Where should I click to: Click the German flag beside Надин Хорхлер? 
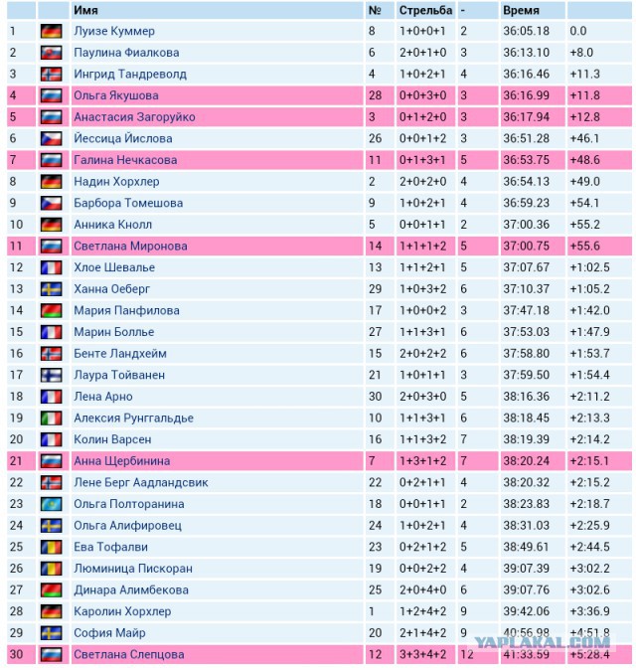(x=52, y=182)
